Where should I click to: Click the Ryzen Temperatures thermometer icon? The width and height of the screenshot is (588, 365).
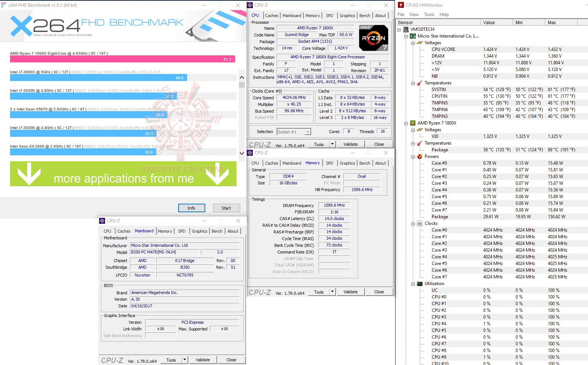pos(420,143)
